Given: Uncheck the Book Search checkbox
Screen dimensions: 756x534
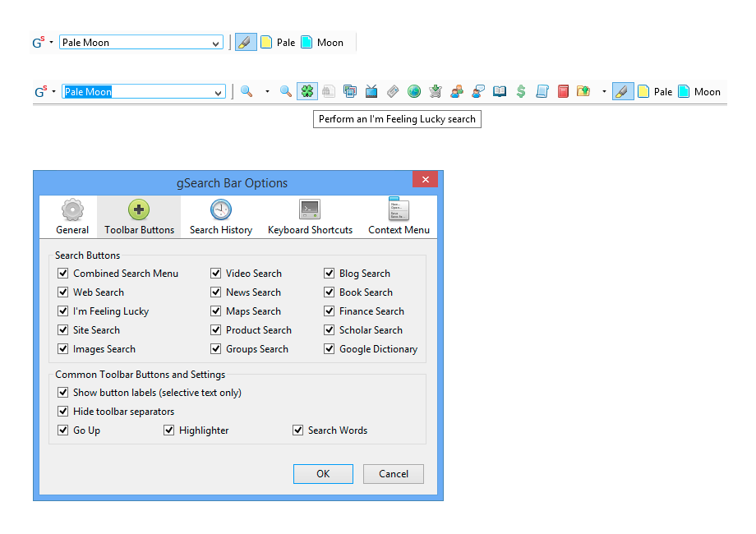Looking at the screenshot, I should click(x=329, y=292).
